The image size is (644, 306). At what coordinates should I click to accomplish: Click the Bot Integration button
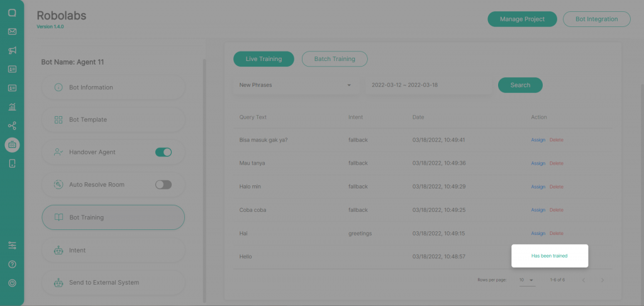(596, 19)
